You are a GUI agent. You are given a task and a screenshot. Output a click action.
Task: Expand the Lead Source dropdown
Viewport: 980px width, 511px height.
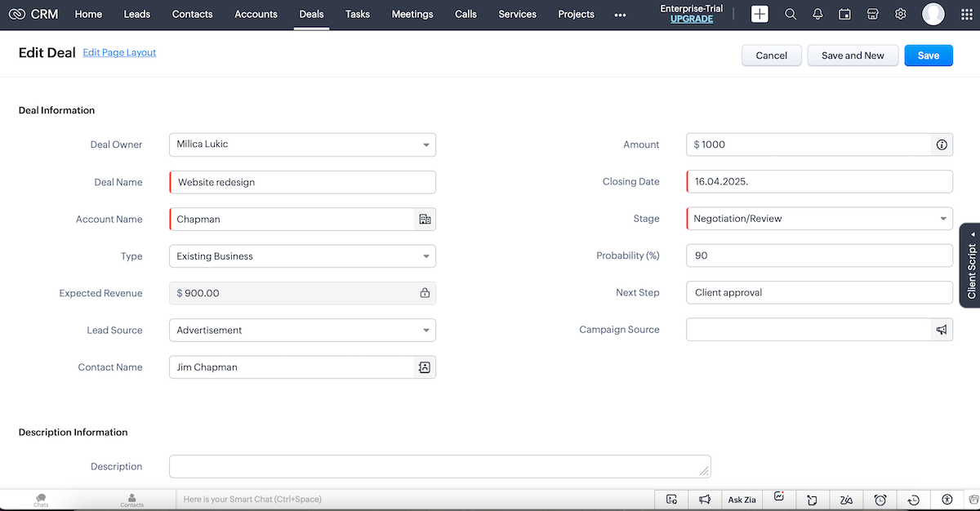[x=302, y=331]
